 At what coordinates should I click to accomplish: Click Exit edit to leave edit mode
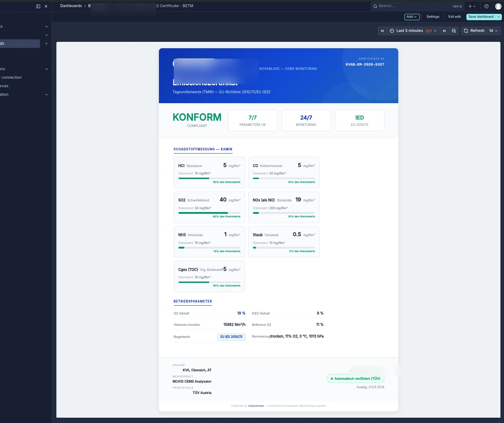(454, 17)
